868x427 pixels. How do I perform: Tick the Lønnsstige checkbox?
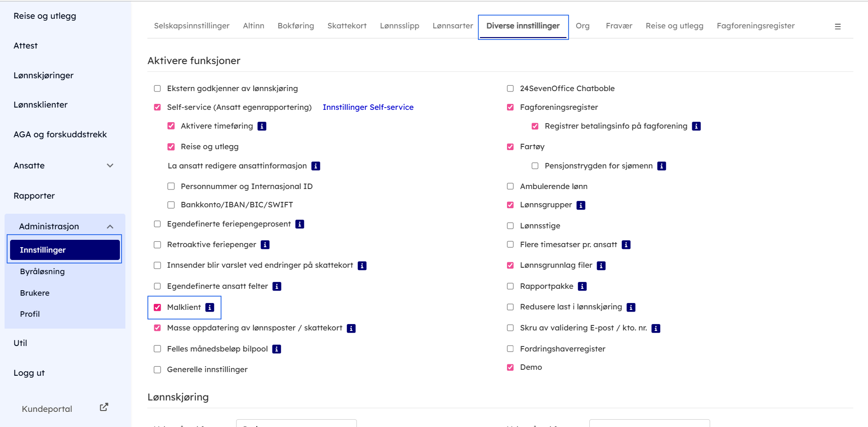click(510, 226)
